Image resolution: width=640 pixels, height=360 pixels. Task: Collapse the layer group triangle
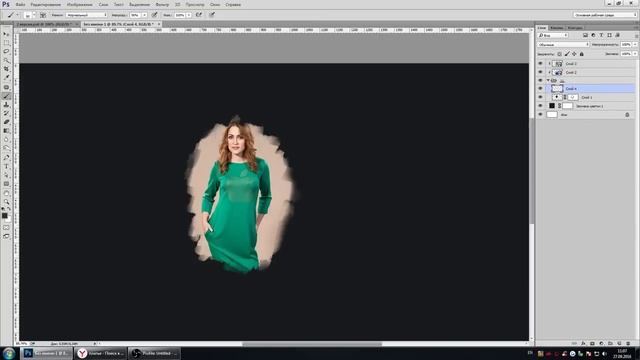[x=548, y=80]
